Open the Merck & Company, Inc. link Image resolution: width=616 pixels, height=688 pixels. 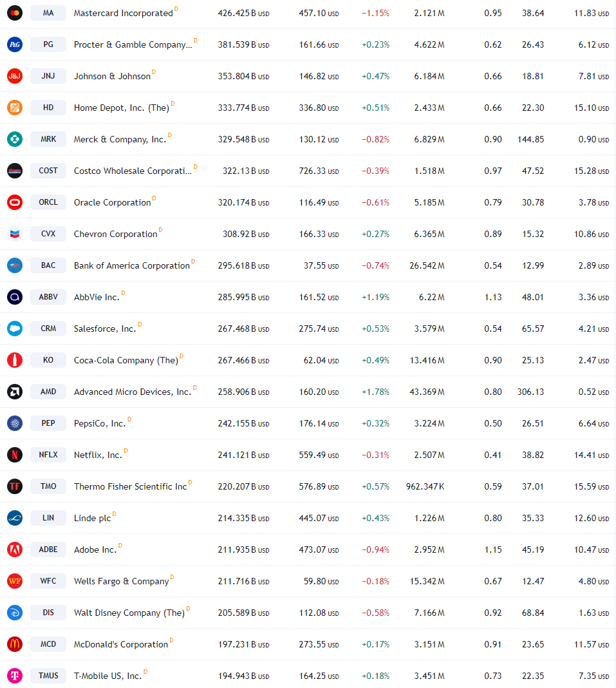click(x=120, y=140)
